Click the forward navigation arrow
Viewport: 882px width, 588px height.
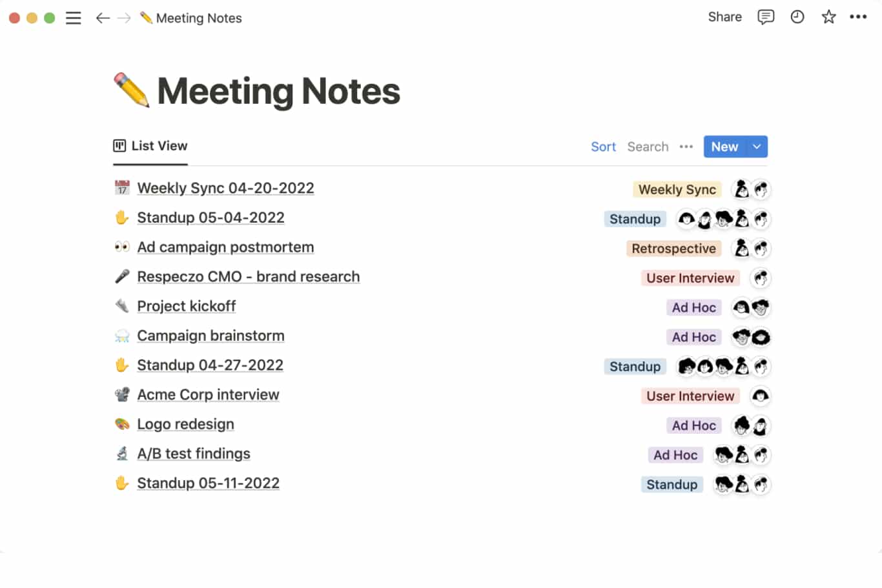click(x=124, y=18)
